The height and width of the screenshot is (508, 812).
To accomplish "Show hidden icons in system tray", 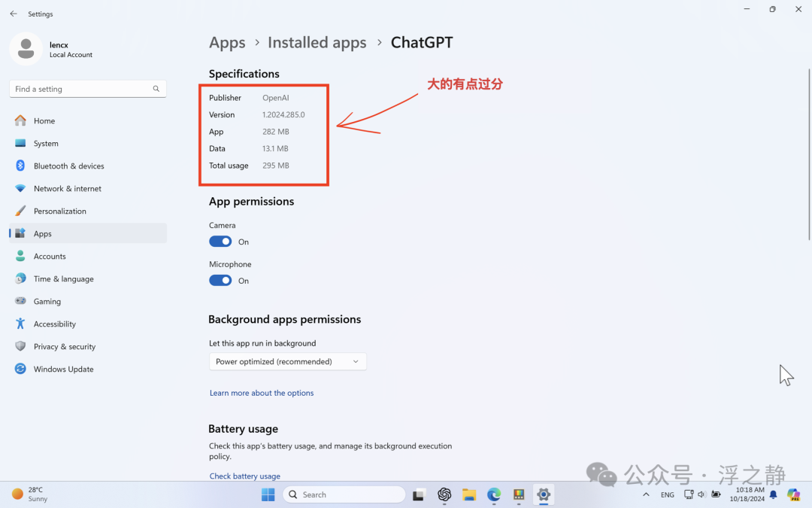I will tap(646, 494).
